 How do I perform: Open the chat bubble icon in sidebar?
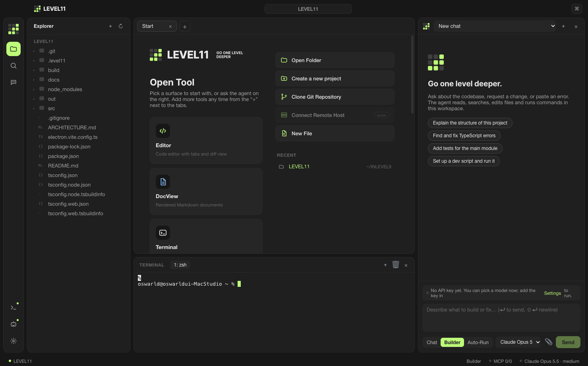tap(14, 82)
